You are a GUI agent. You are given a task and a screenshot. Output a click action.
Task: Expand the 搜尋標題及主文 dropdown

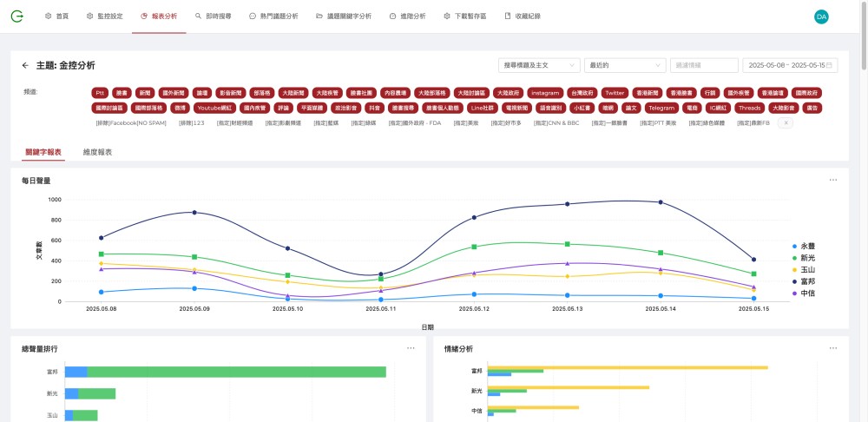click(539, 65)
